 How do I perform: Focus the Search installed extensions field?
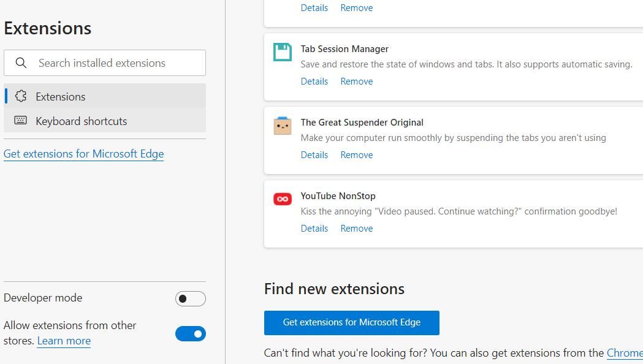click(105, 63)
